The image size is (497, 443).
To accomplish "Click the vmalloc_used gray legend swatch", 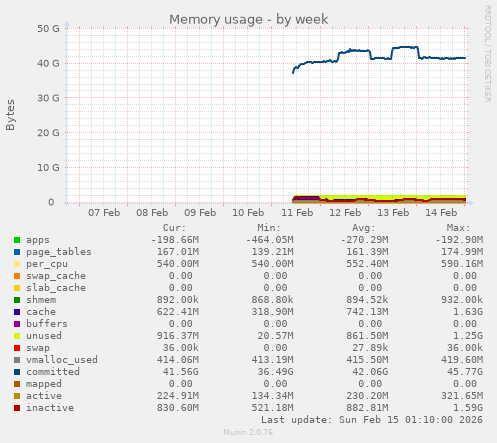I will 17,360.
